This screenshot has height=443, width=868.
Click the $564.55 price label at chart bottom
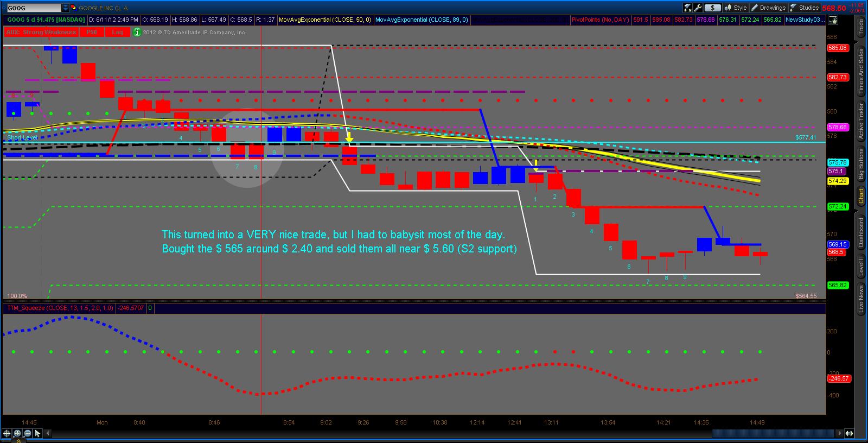[x=806, y=296]
